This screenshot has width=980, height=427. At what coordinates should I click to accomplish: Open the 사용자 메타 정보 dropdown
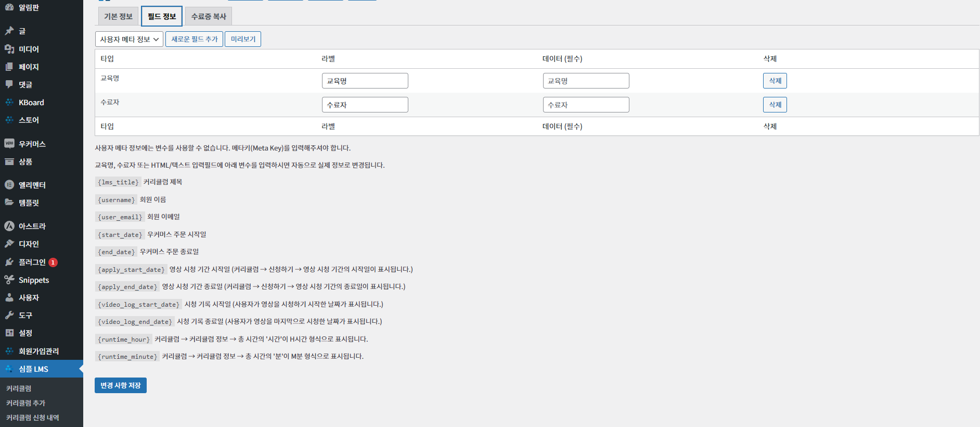coord(129,39)
